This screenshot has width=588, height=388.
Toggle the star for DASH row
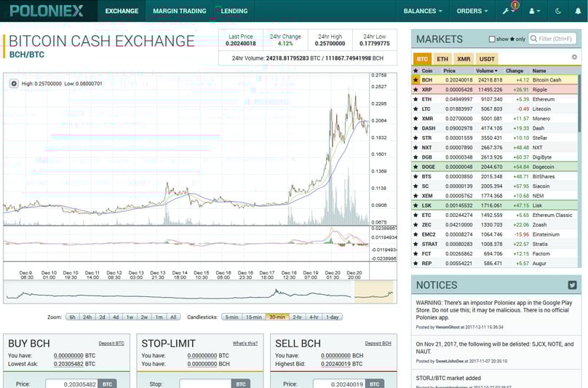tap(416, 128)
